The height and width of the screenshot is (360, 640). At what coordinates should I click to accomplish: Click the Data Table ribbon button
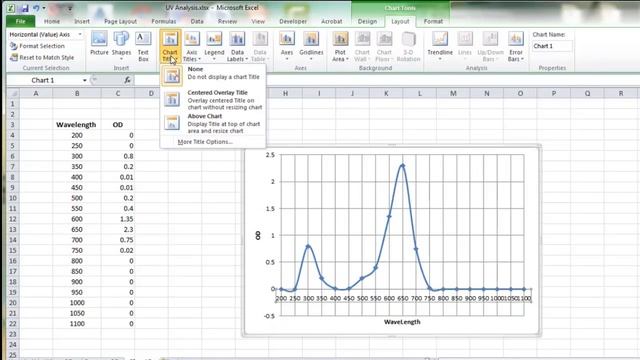click(x=260, y=47)
